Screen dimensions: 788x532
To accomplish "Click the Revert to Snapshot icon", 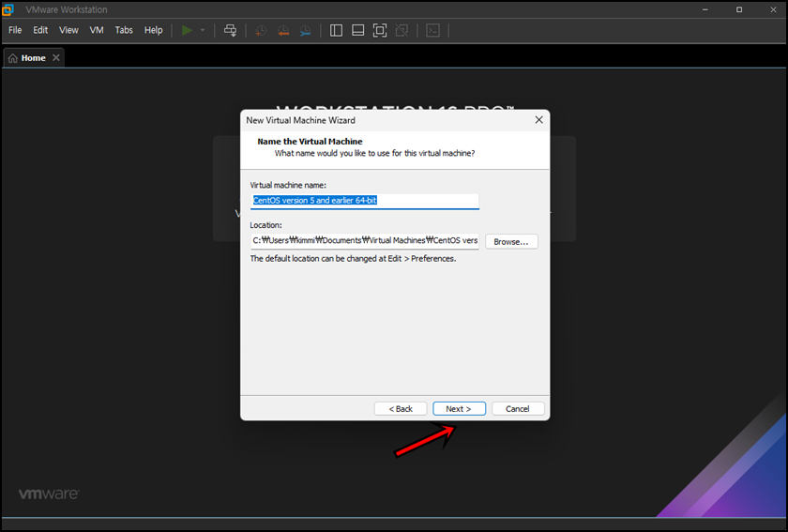I will tap(283, 31).
